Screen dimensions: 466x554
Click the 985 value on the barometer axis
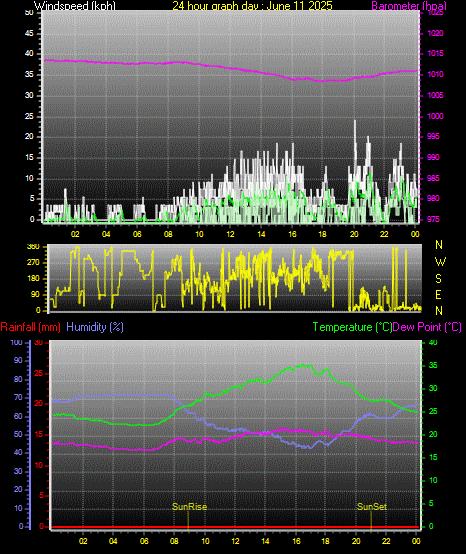[433, 178]
